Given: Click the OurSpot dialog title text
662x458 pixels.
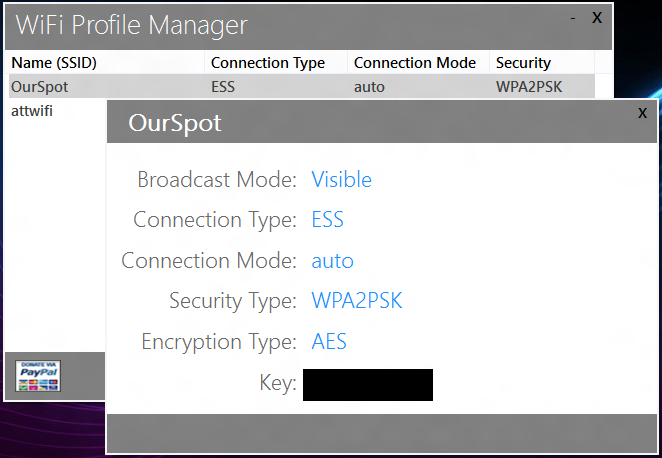Looking at the screenshot, I should pos(175,124).
